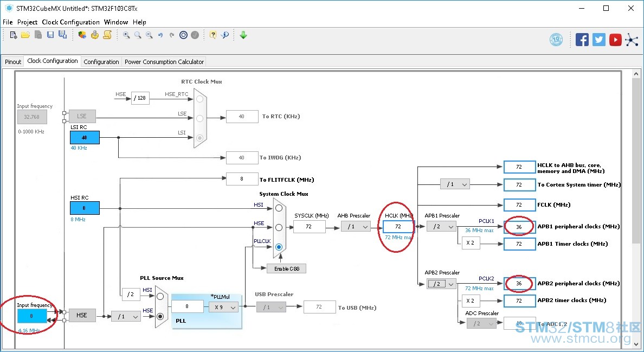Click the APB1 peripheral clocks value 36

[x=519, y=227]
